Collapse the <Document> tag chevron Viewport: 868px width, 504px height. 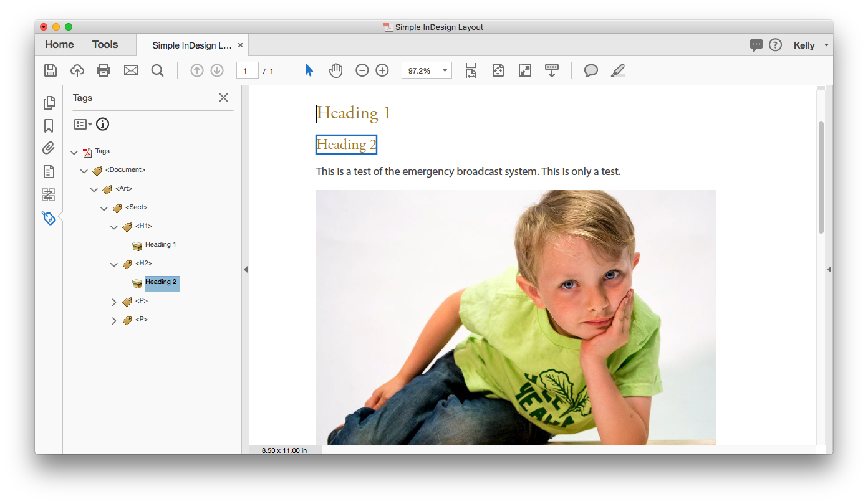(x=84, y=171)
